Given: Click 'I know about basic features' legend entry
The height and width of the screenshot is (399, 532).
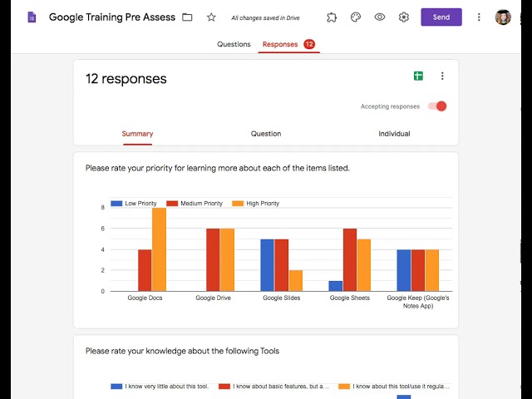Looking at the screenshot, I should pos(273,387).
